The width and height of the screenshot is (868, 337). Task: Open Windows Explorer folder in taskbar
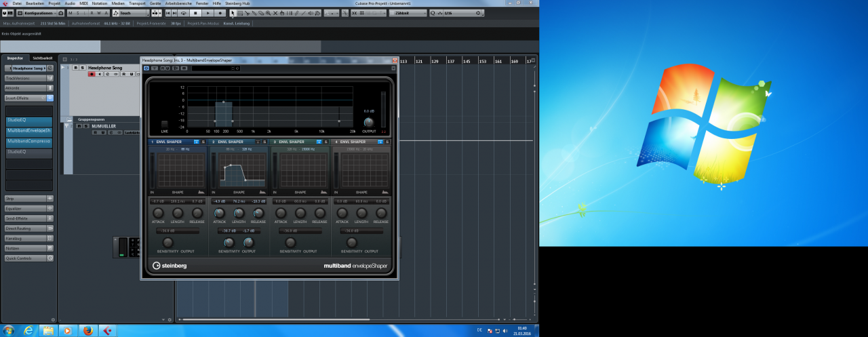pos(48,330)
